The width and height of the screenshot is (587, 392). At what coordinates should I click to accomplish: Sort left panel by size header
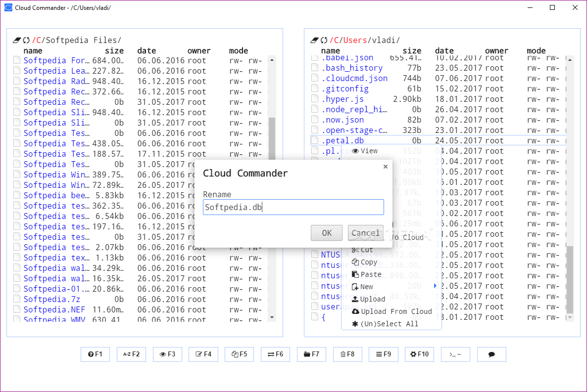[x=114, y=50]
